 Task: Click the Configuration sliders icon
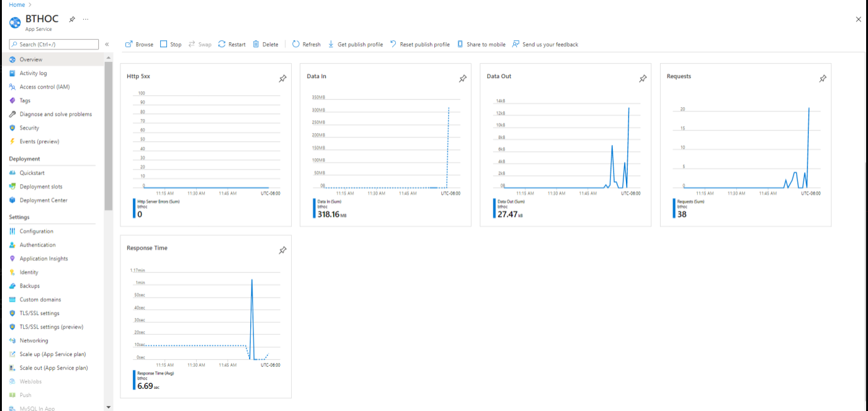click(13, 231)
